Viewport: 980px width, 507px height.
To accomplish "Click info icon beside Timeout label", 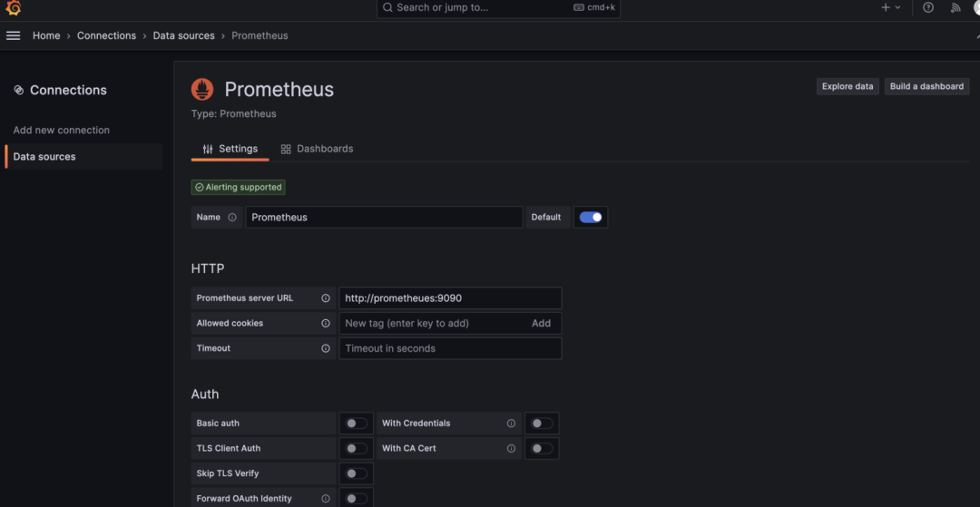I will 326,348.
